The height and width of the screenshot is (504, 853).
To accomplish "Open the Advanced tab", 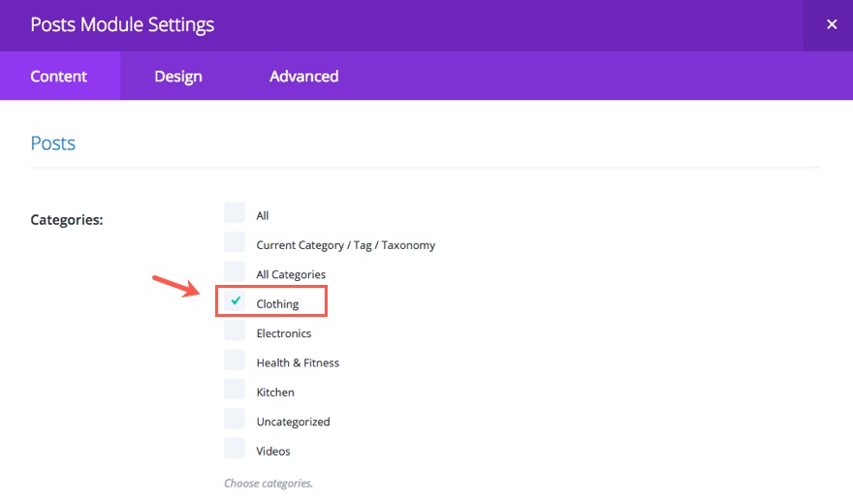I will [x=303, y=77].
